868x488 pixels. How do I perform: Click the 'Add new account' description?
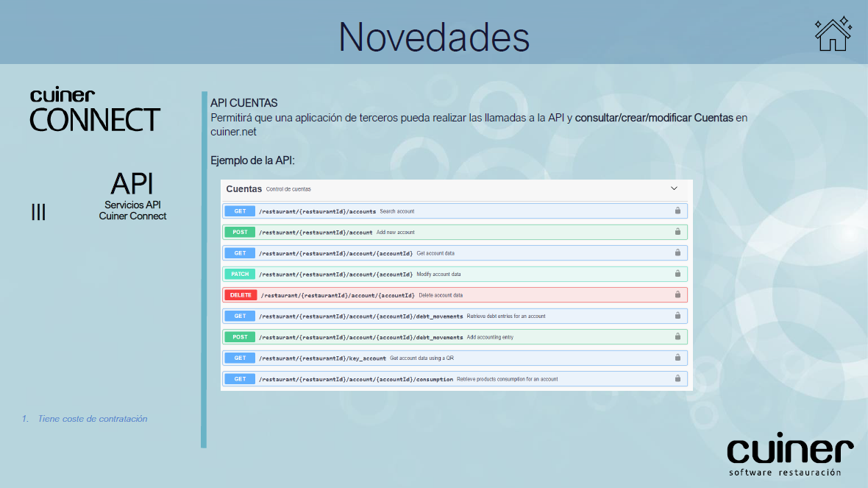395,233
